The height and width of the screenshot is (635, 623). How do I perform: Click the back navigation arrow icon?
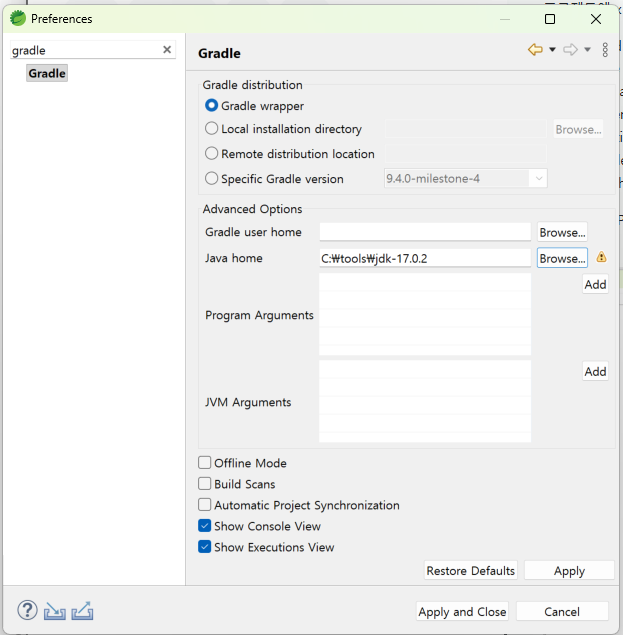tap(536, 50)
